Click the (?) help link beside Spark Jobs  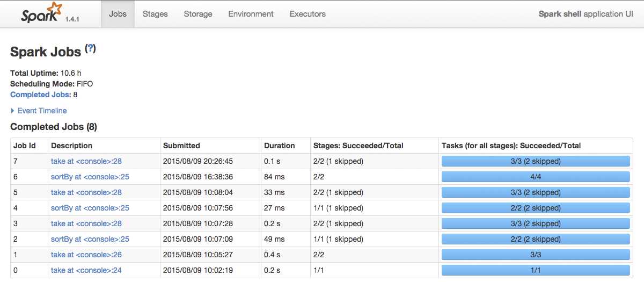click(90, 48)
